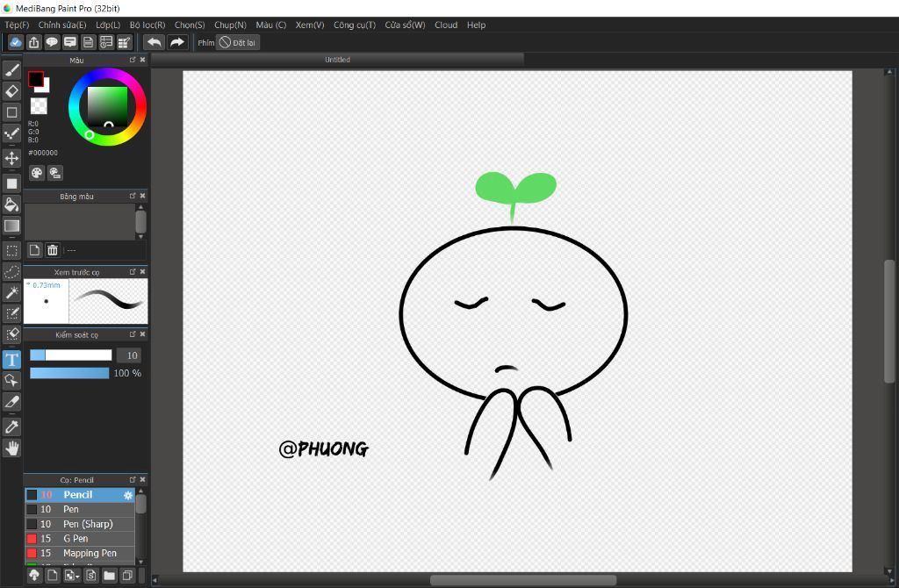Select the Eyedropper tool
The height and width of the screenshot is (588, 899).
tap(11, 427)
